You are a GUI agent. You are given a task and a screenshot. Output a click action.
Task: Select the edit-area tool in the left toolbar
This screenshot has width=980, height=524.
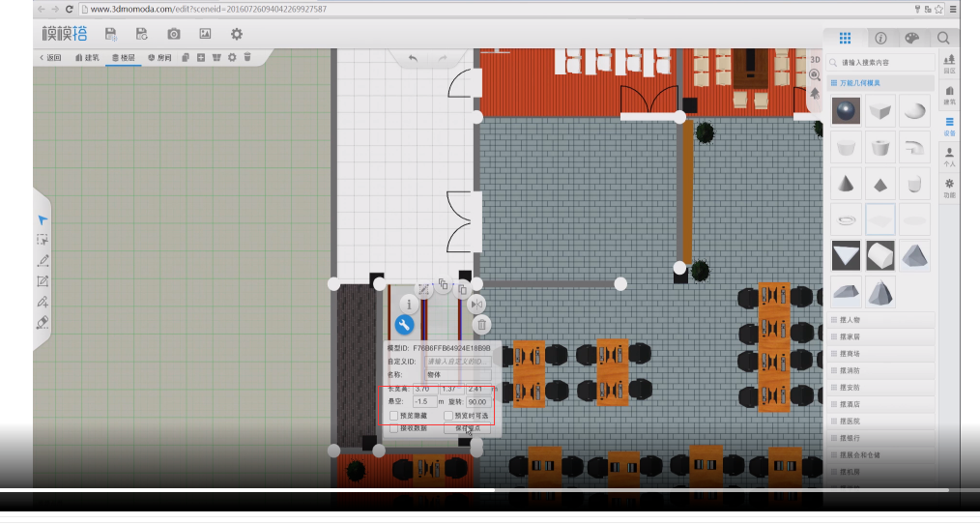pos(43,281)
